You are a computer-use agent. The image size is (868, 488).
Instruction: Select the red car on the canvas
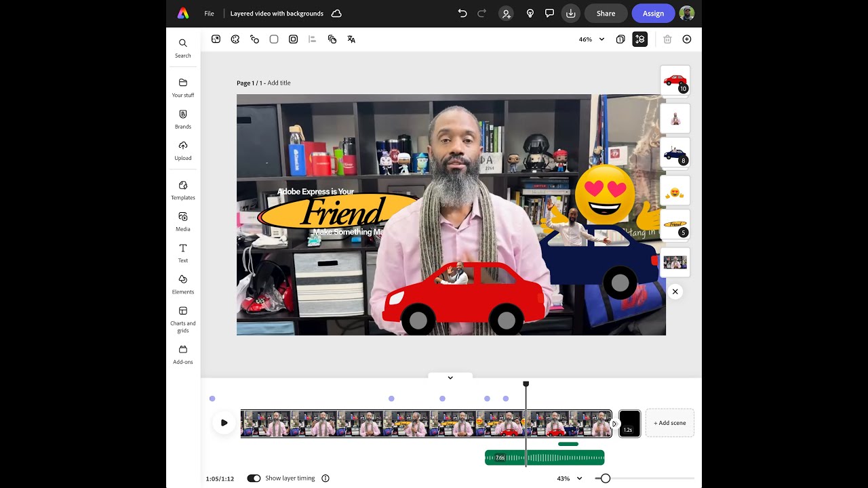pos(464,298)
